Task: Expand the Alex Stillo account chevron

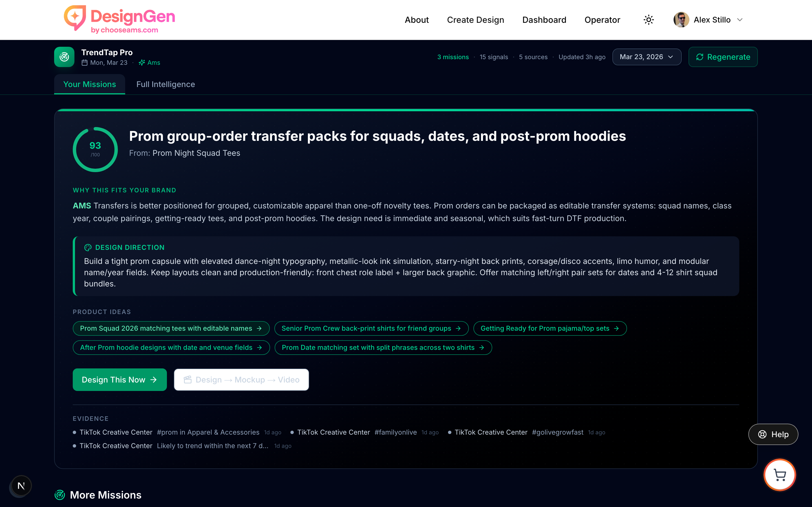Action: pyautogui.click(x=740, y=20)
